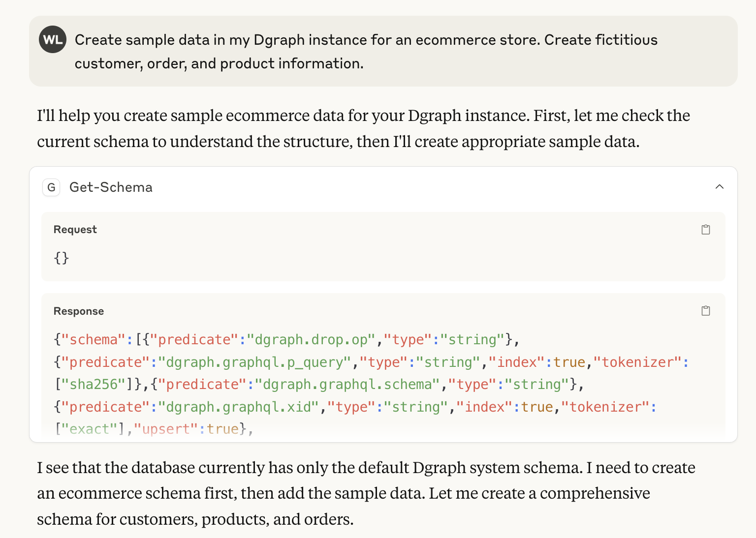The height and width of the screenshot is (538, 756).
Task: Collapse the Get-Schema tool panel
Action: coord(719,187)
